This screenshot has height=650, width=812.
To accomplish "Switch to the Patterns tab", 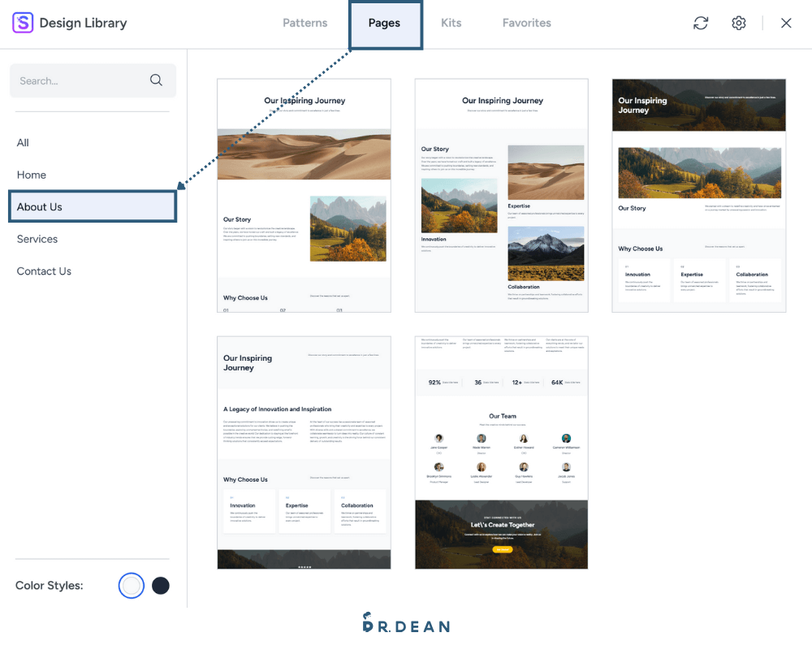I will pos(305,23).
